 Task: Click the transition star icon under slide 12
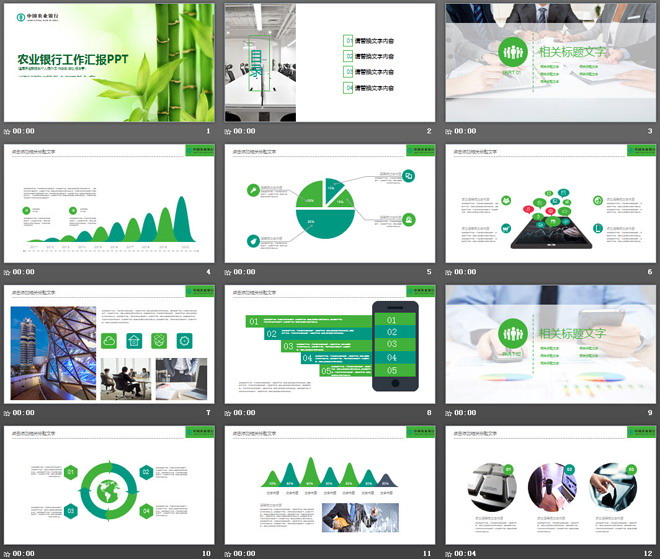pyautogui.click(x=450, y=553)
